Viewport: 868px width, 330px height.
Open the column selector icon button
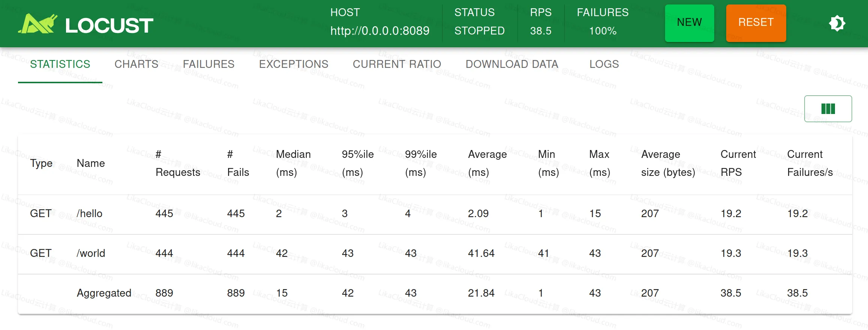pyautogui.click(x=828, y=109)
